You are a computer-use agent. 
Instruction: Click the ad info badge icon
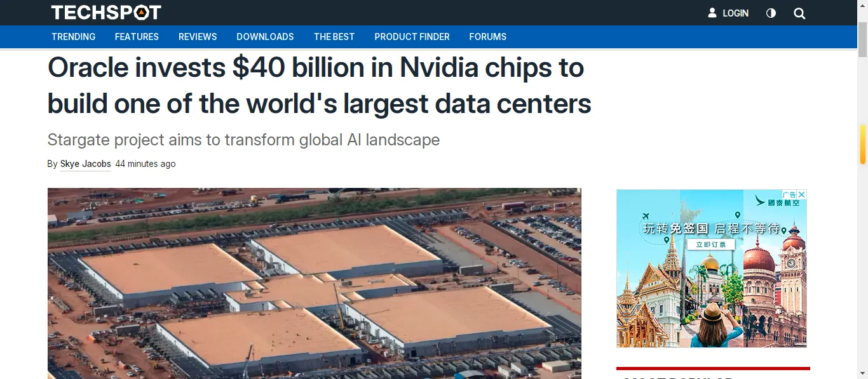tap(789, 194)
